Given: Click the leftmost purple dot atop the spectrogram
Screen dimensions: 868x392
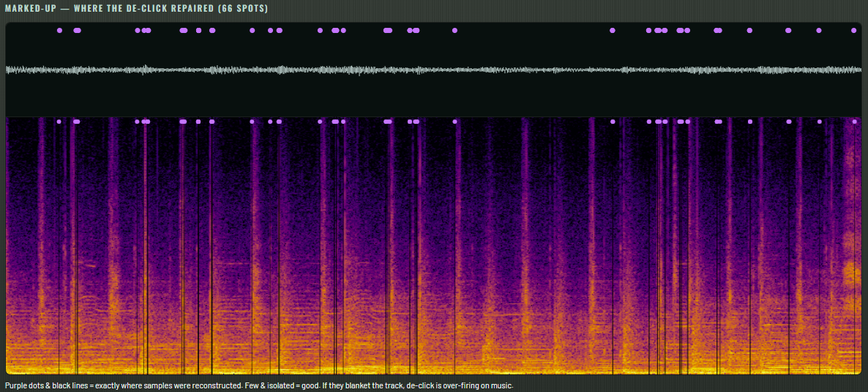Looking at the screenshot, I should [59, 122].
